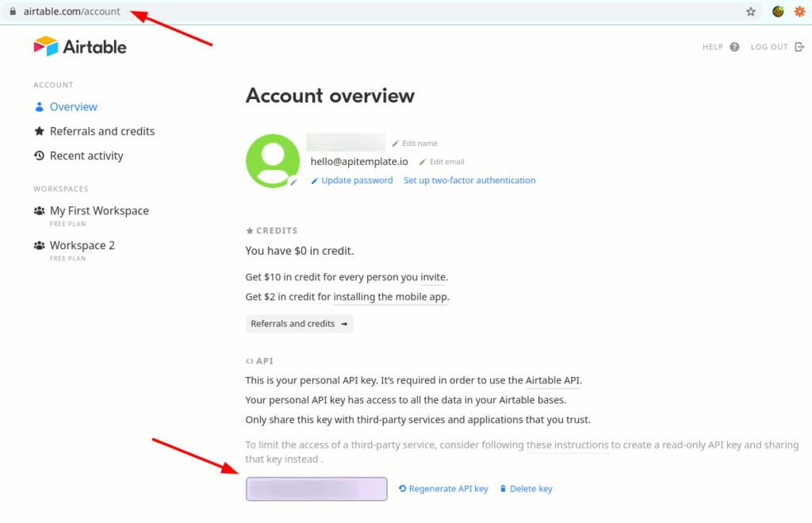The width and height of the screenshot is (812, 523).
Task: Click Edit email
Action: click(x=447, y=162)
